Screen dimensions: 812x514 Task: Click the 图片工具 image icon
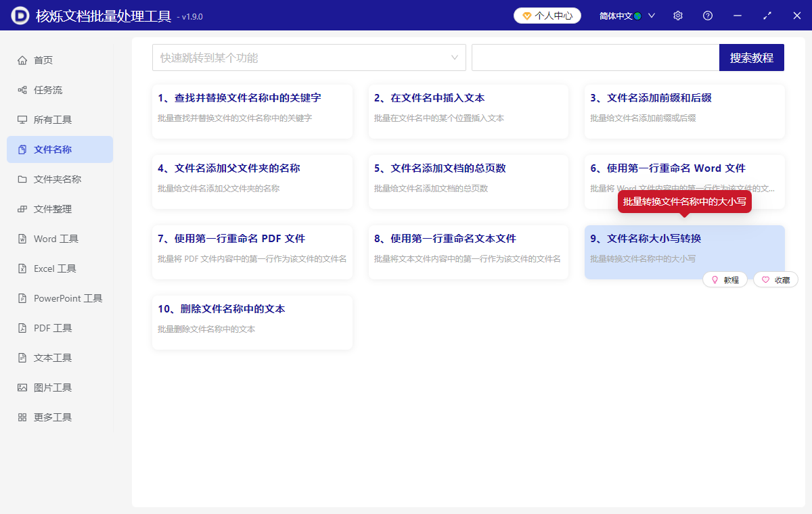[22, 388]
